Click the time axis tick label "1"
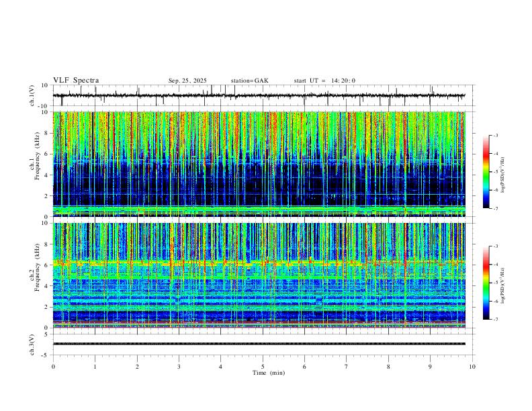532x411 pixels. point(95,367)
